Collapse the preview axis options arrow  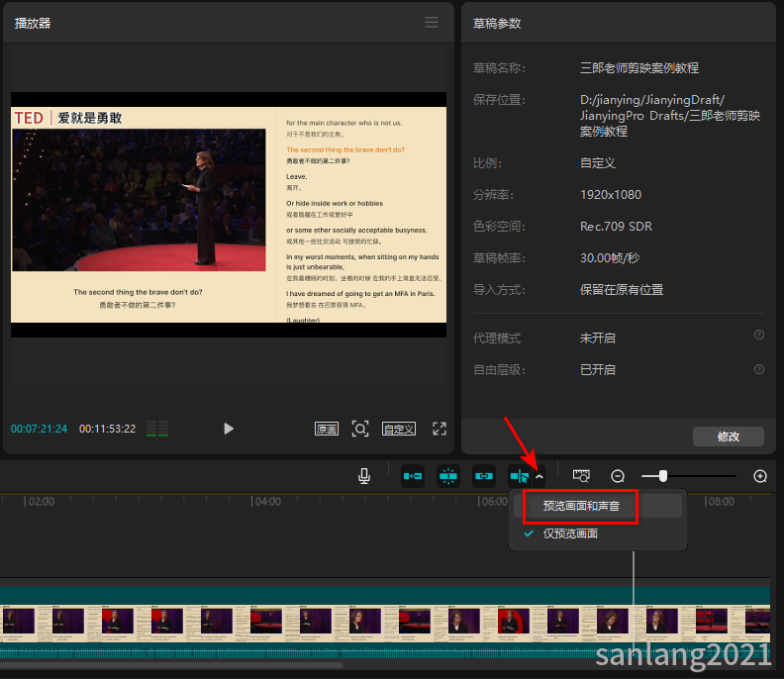(539, 476)
